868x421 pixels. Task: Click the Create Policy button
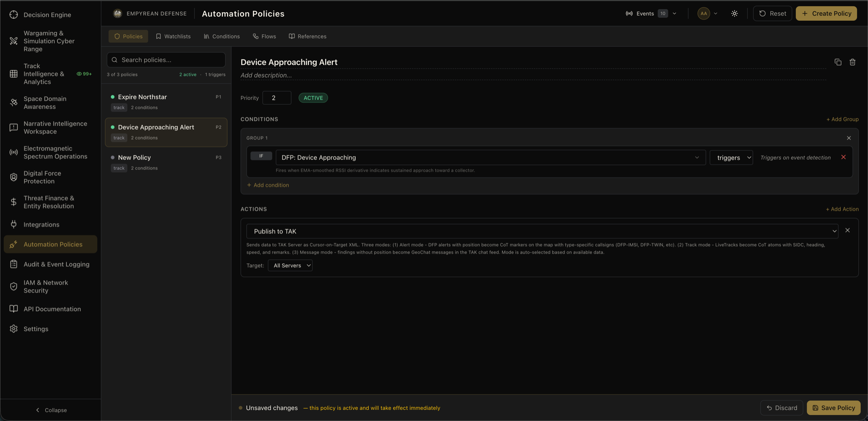[826, 14]
